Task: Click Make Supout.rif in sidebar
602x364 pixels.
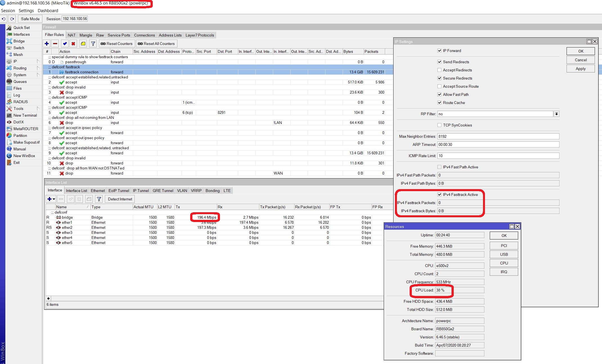Action: coord(26,142)
